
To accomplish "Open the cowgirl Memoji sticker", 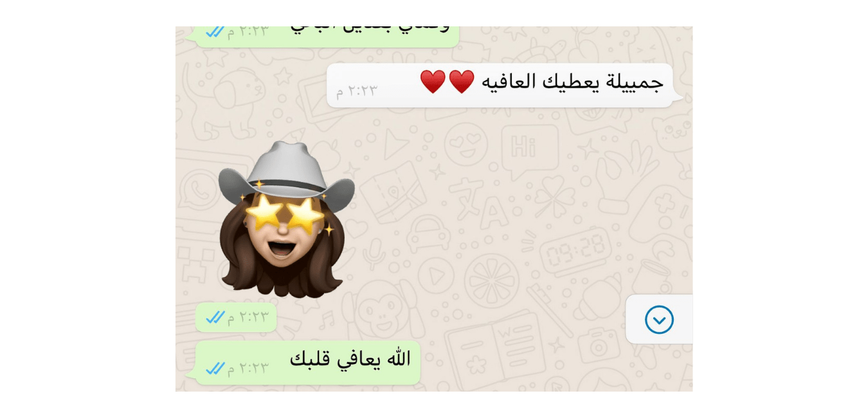I will [286, 219].
